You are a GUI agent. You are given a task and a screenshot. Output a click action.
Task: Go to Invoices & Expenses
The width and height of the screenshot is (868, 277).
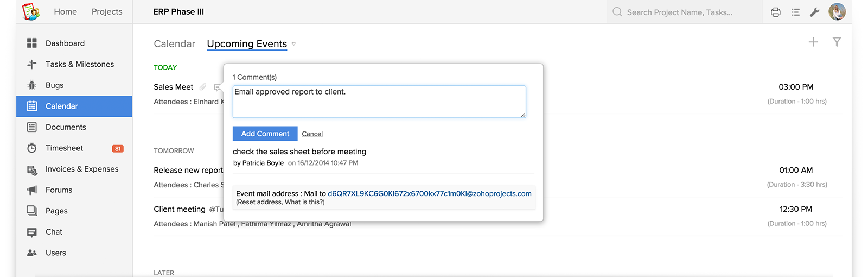tap(81, 169)
